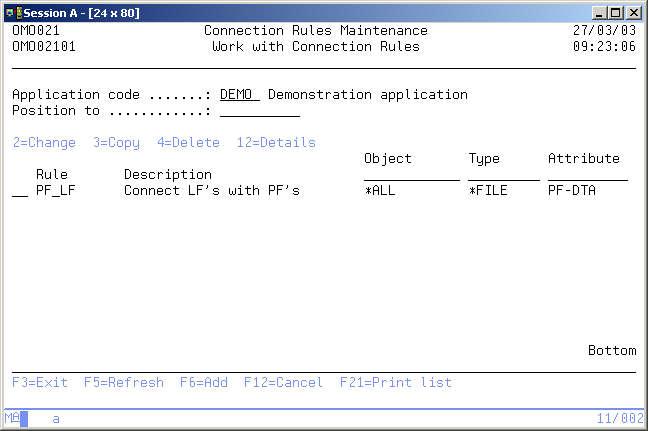Viewport: 648px width, 431px height.
Task: Select the 4=Delete option text
Action: tap(188, 143)
